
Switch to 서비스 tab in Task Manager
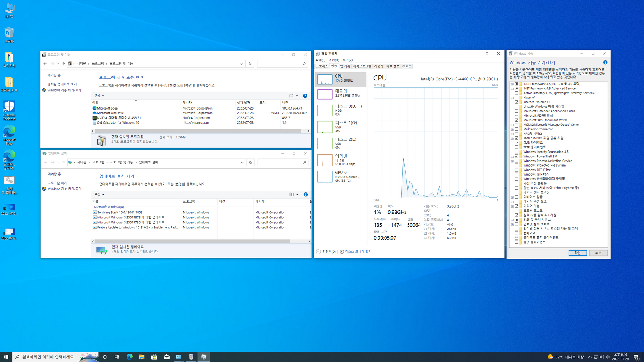click(x=407, y=66)
